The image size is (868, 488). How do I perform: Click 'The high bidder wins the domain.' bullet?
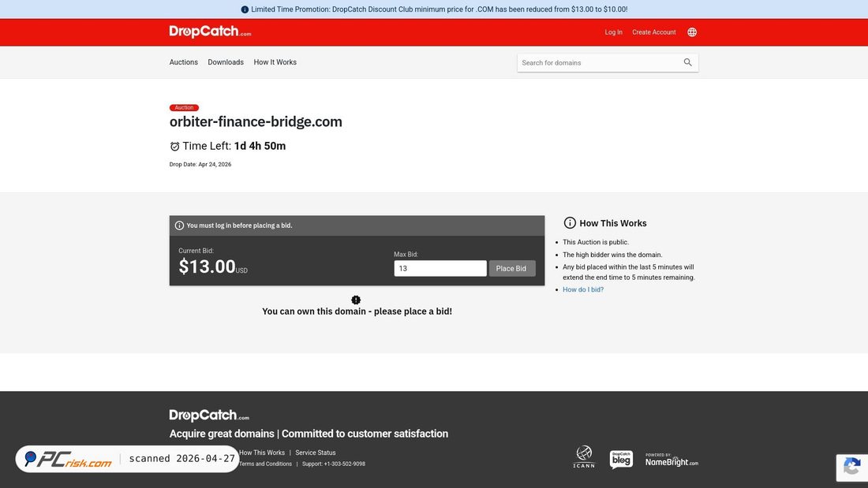click(x=612, y=255)
